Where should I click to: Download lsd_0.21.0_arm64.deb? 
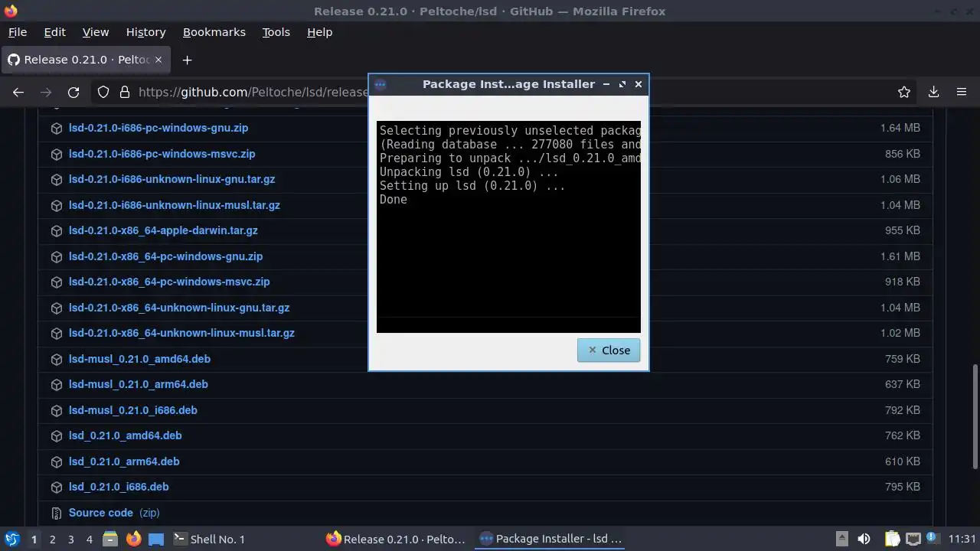pos(124,461)
